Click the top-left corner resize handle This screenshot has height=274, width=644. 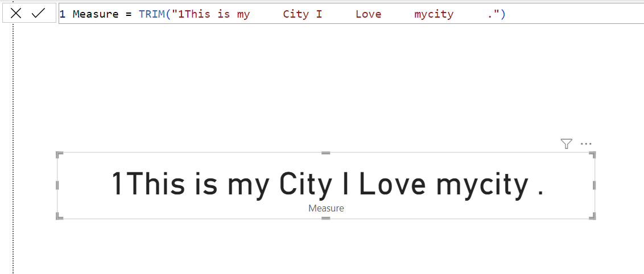[59, 154]
